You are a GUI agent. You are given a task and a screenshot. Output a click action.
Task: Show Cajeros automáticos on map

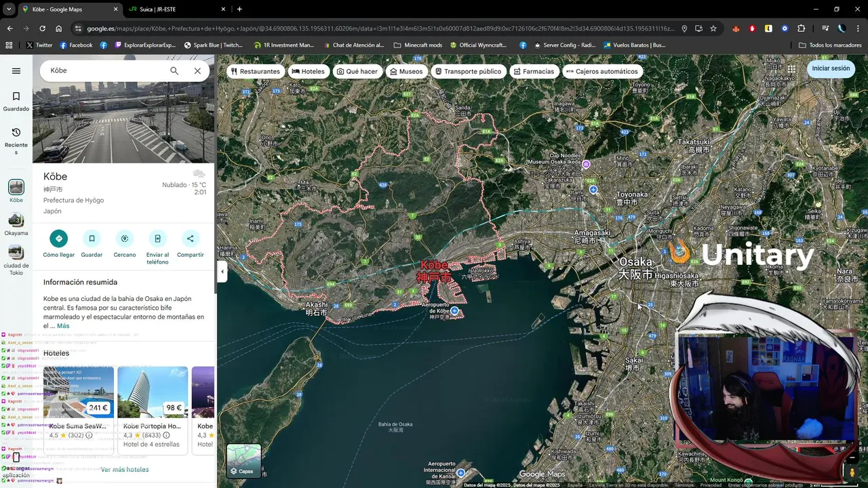pyautogui.click(x=602, y=71)
